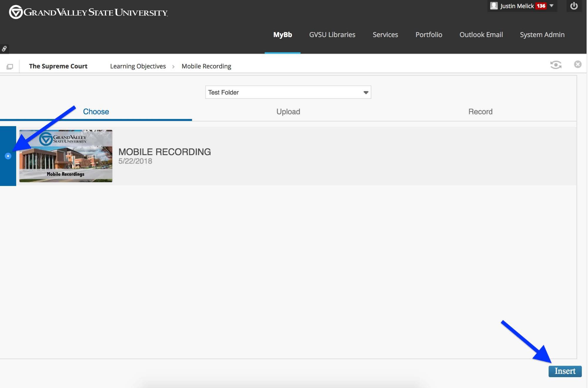This screenshot has width=588, height=388.
Task: Click the course menu window icon
Action: tap(10, 66)
